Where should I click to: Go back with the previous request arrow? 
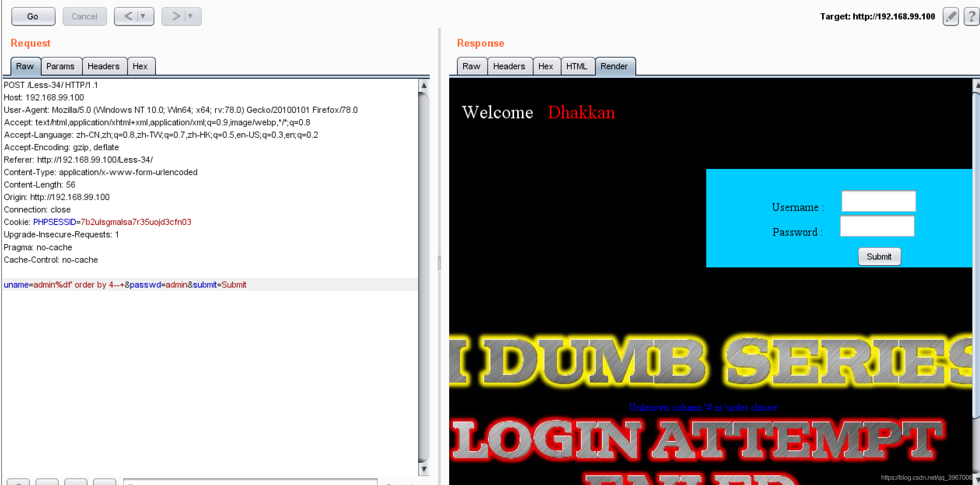click(x=128, y=16)
